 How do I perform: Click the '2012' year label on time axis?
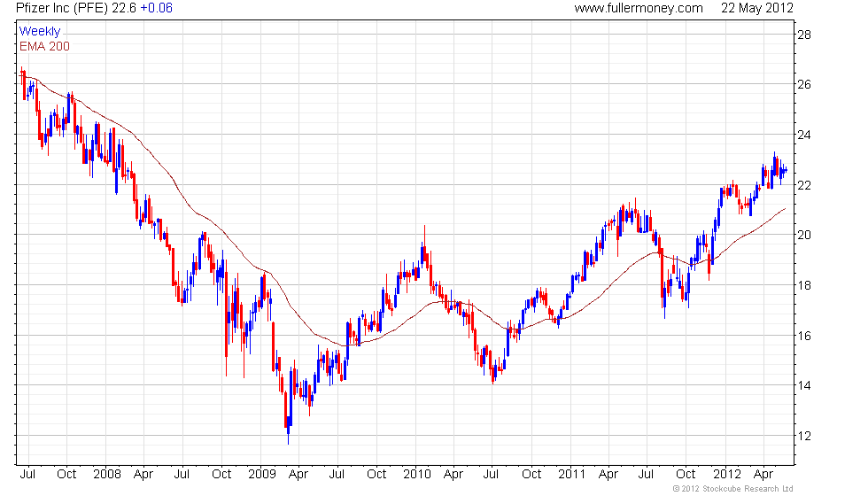tap(727, 475)
